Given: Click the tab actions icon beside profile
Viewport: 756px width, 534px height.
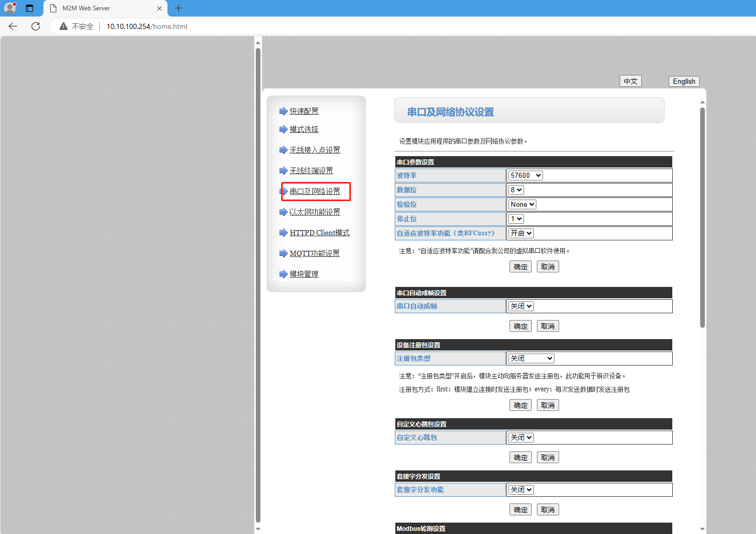Looking at the screenshot, I should 29,8.
